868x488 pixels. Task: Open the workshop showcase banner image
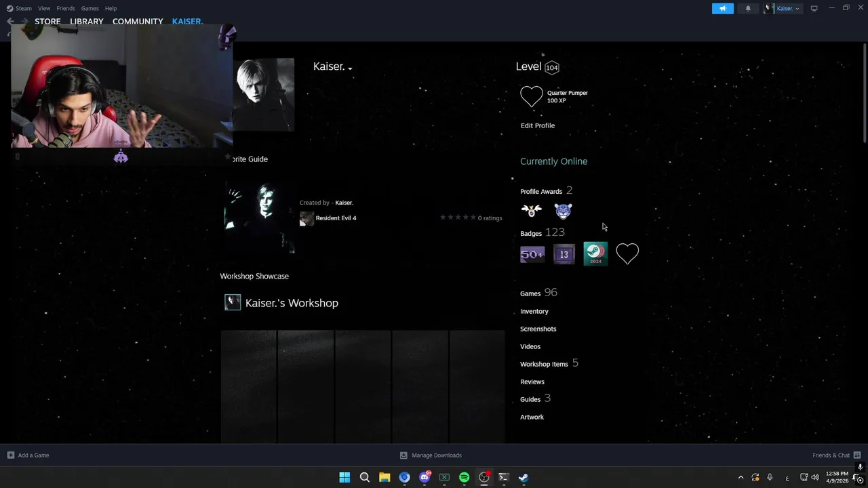tap(363, 386)
